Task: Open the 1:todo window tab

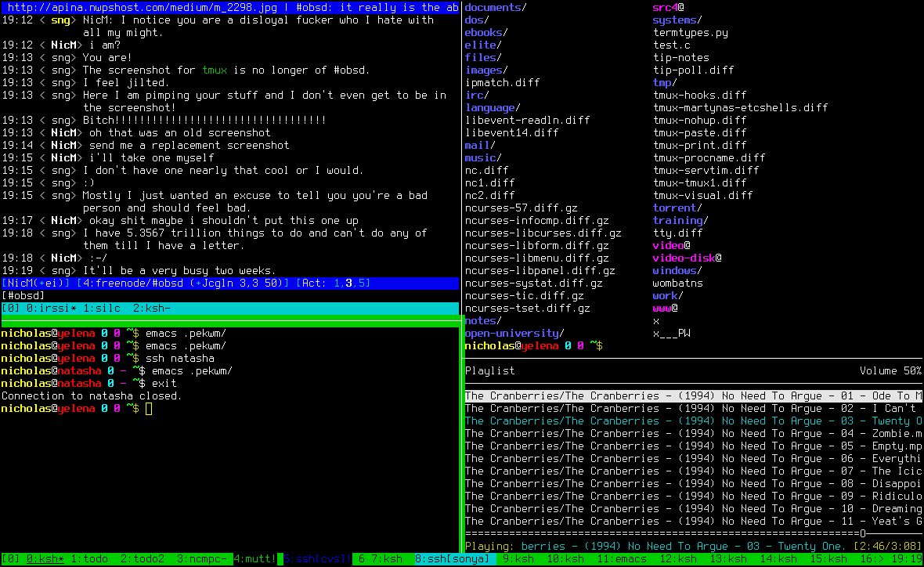Action: [x=88, y=559]
